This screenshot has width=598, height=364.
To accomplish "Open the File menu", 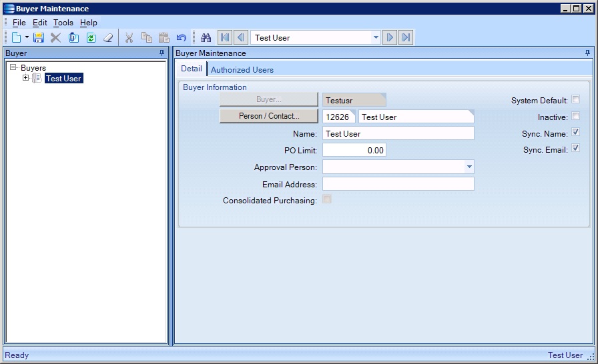I will [19, 23].
